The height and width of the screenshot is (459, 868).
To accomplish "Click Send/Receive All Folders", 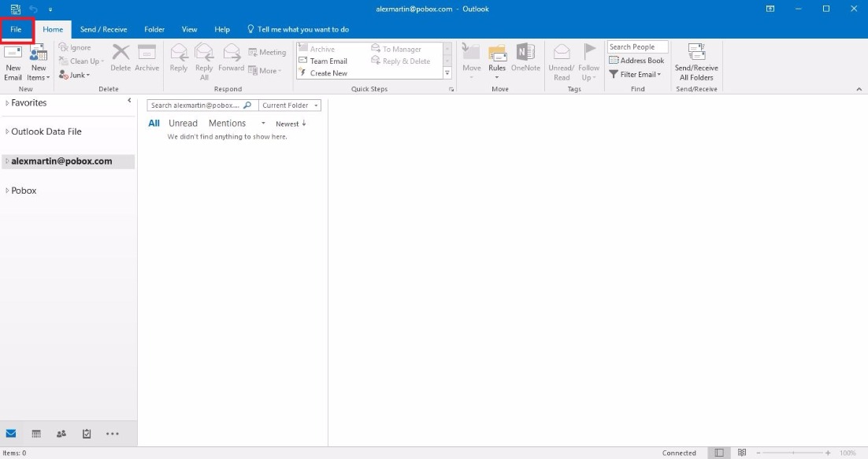I will click(696, 62).
